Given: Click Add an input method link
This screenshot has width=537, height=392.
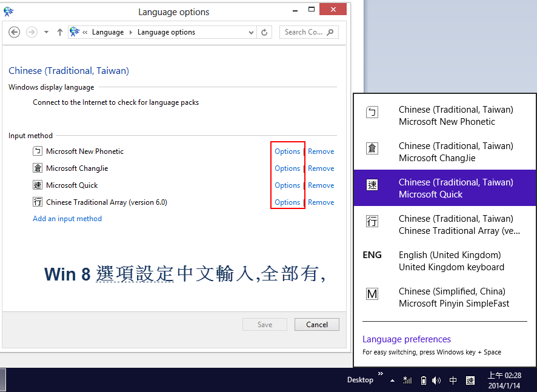Looking at the screenshot, I should pos(67,219).
